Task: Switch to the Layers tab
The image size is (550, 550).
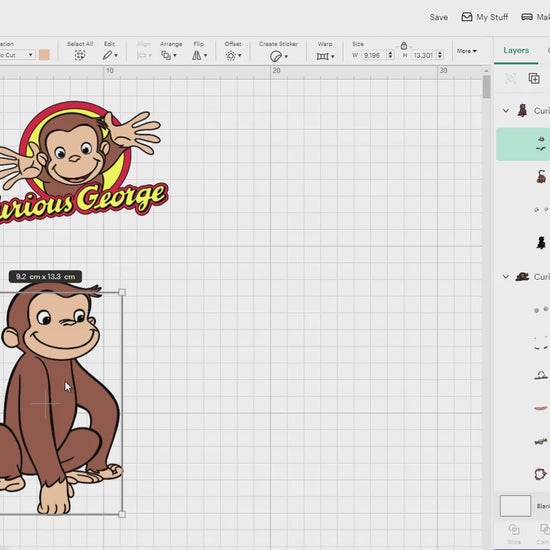Action: pos(516,51)
